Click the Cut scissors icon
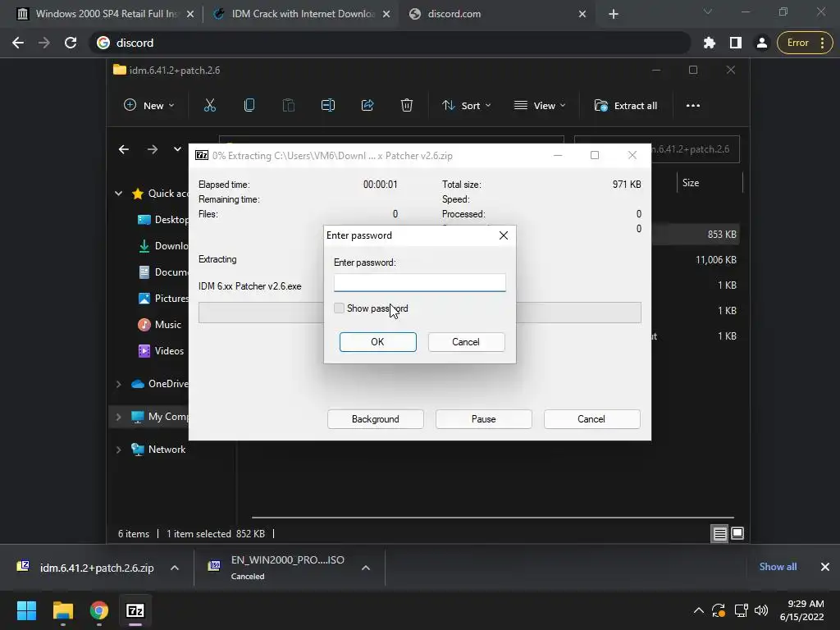 pos(210,106)
